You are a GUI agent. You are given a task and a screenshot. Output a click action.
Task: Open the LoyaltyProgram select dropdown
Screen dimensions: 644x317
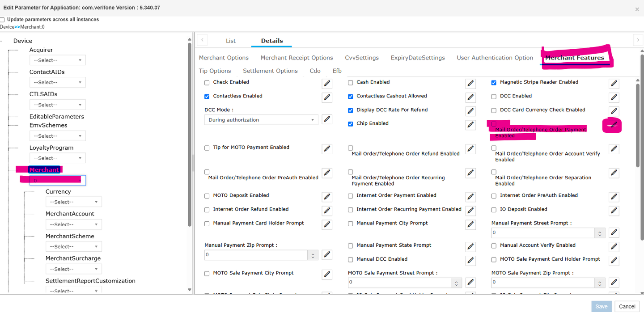tap(58, 158)
